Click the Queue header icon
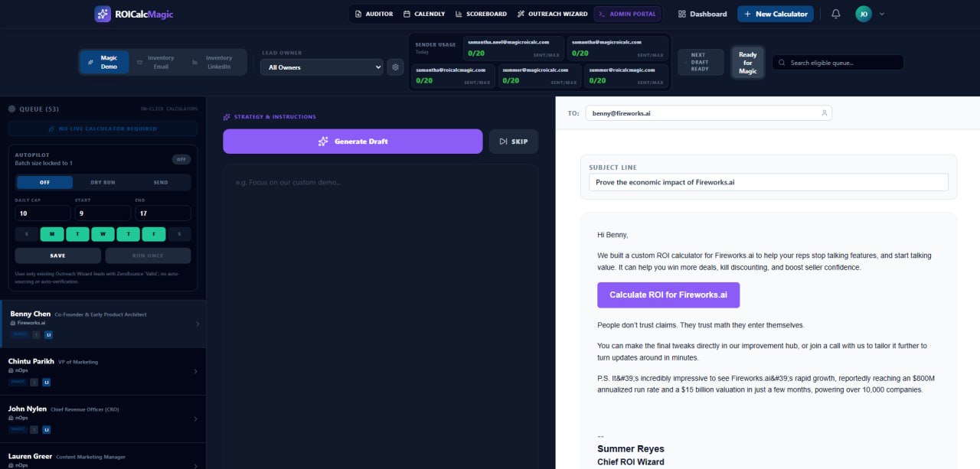Screen dimensions: 980x469 point(11,109)
